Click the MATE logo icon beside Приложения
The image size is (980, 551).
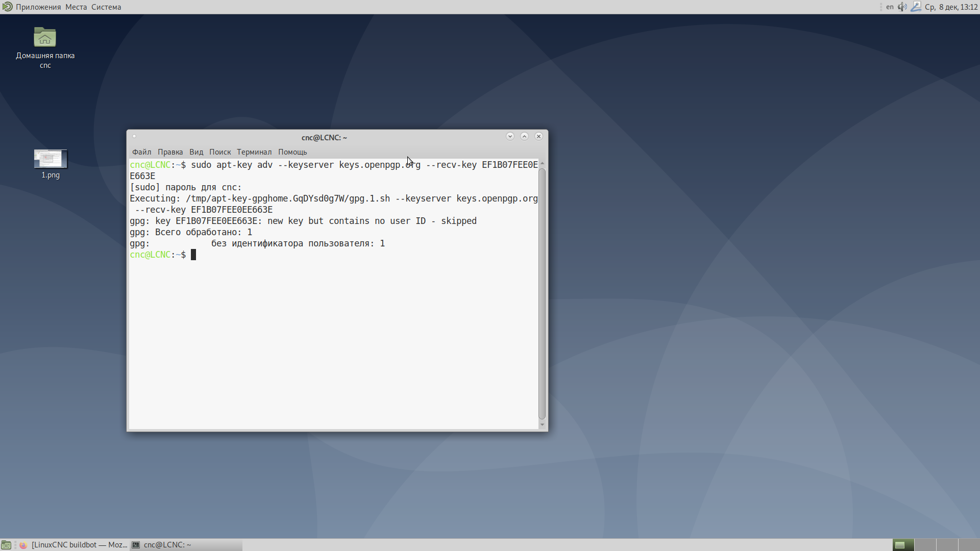[7, 7]
